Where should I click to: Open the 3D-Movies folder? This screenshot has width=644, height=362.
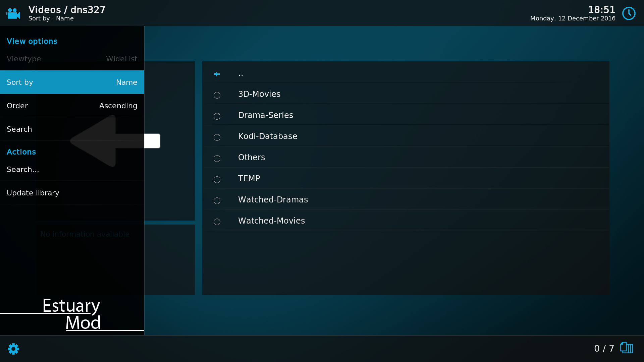click(x=406, y=94)
